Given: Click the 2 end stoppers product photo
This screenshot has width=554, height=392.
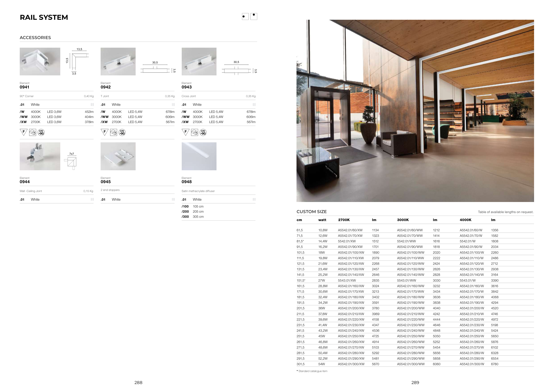Looking at the screenshot, I should tap(118, 156).
